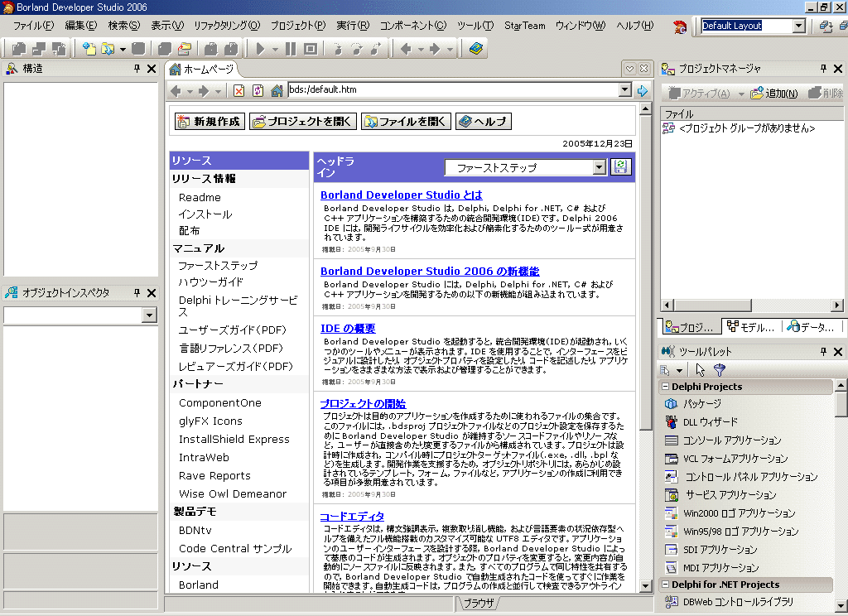Open the コードエディタ headline link

click(352, 516)
